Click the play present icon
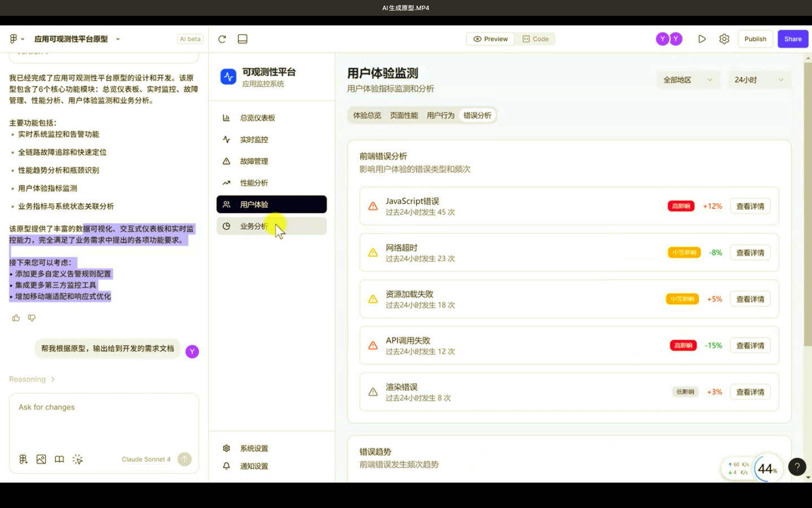The width and height of the screenshot is (812, 508). click(x=702, y=39)
